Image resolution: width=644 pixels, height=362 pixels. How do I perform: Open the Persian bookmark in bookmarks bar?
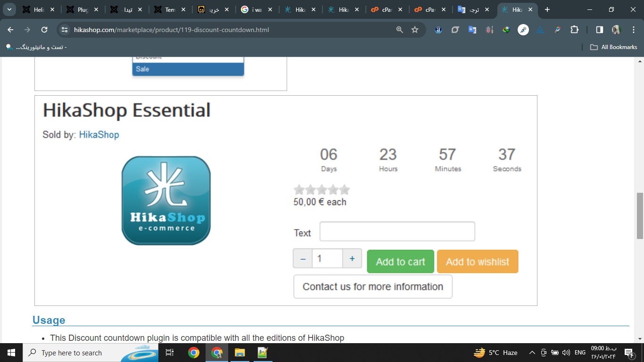[x=36, y=47]
